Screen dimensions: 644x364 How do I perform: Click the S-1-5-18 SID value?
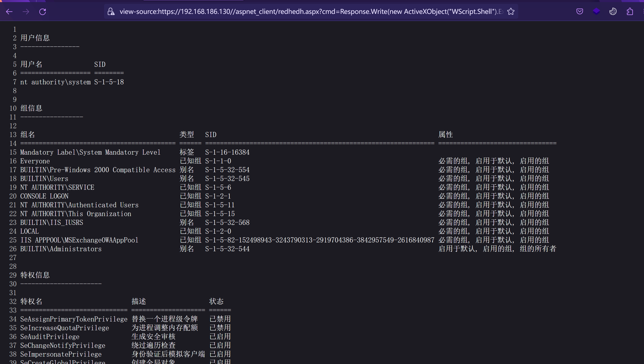click(109, 82)
